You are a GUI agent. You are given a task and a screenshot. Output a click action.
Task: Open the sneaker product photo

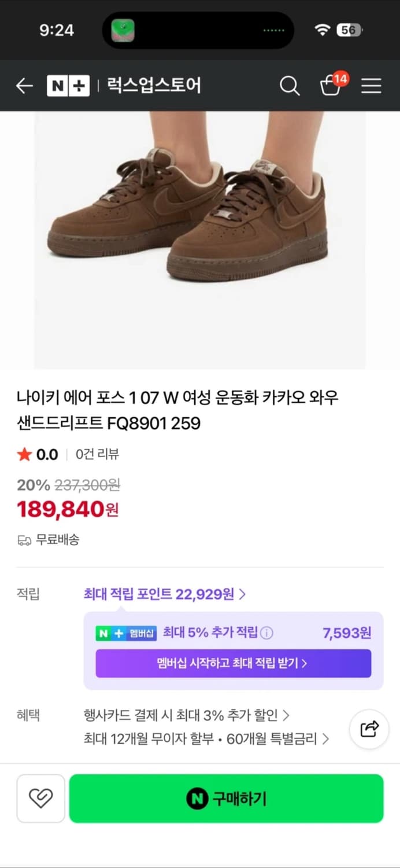200,240
